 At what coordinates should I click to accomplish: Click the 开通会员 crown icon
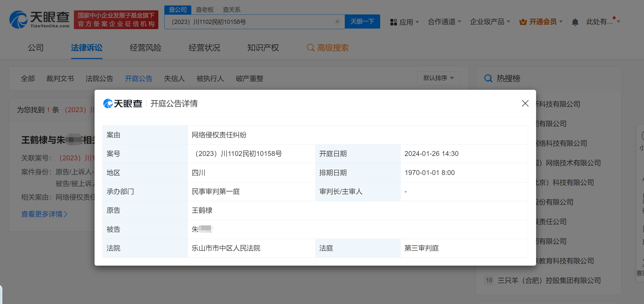click(x=523, y=22)
